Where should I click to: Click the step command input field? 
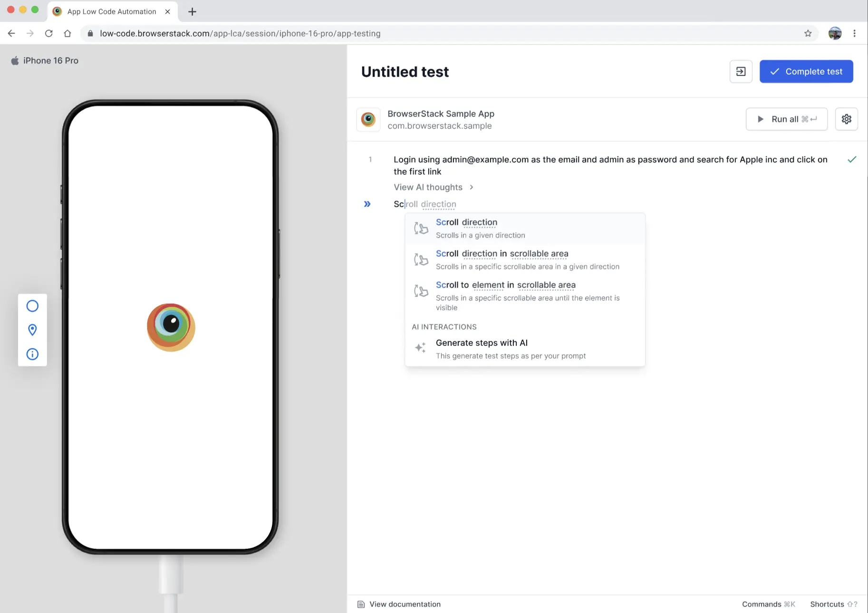click(x=424, y=204)
